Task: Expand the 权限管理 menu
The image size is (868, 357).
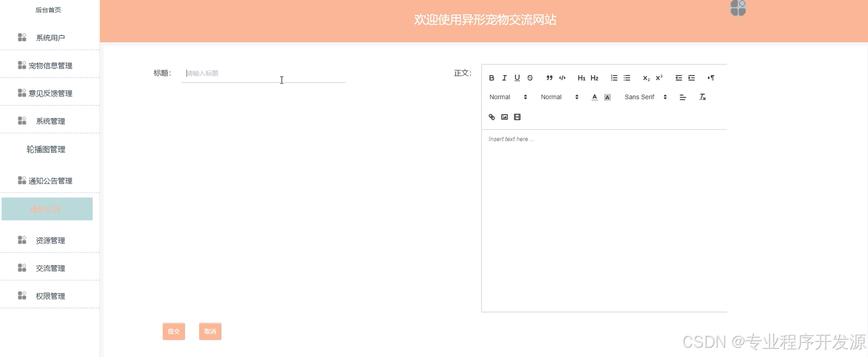Action: coord(49,296)
